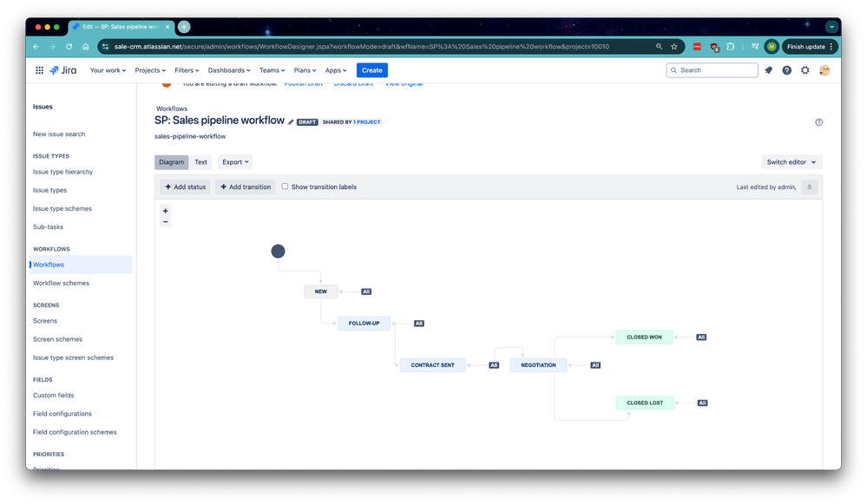Click the Create button
Viewport: 867px width, 504px height.
[x=372, y=70]
